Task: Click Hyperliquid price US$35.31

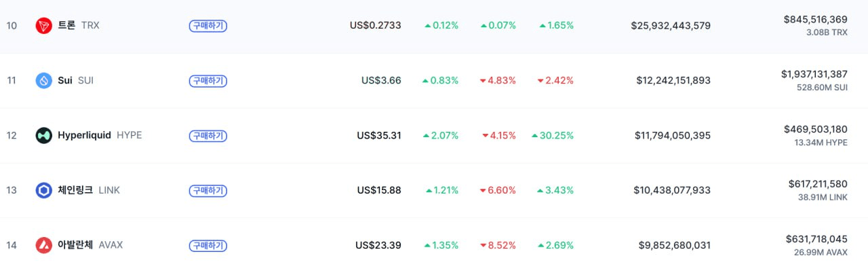Action: 379,136
